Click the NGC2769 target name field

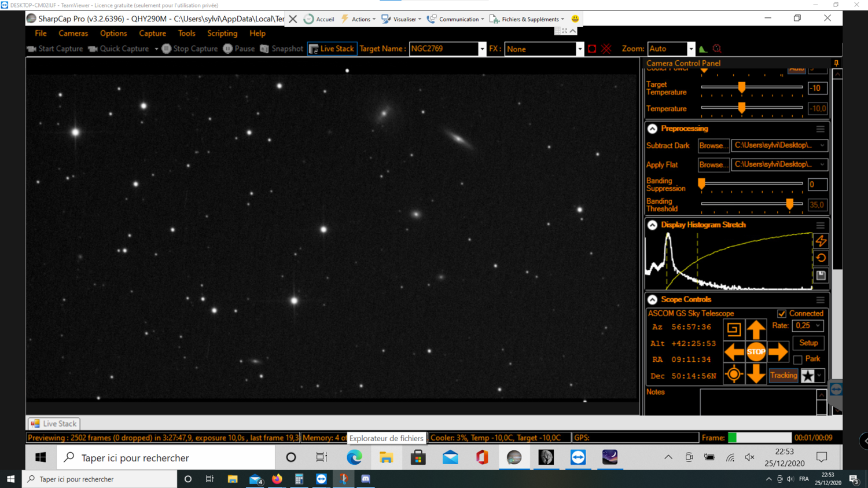(444, 49)
